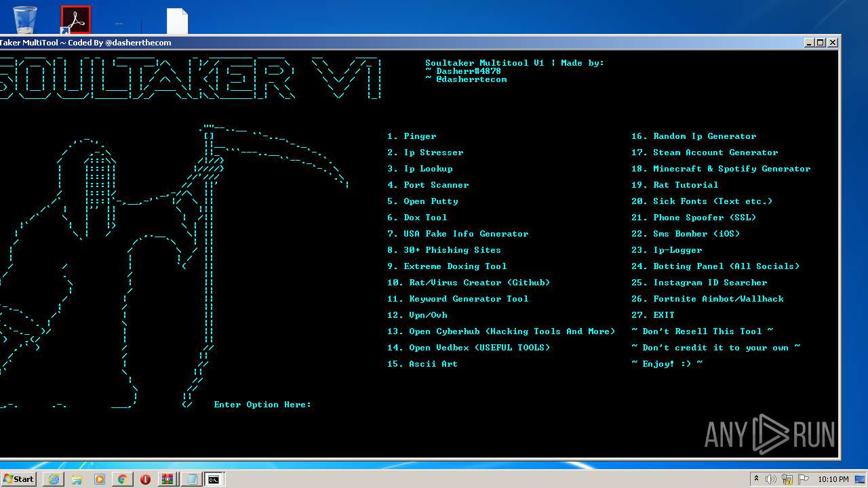868x488 pixels.
Task: Open Windows Media Player taskbar icon
Action: pyautogui.click(x=100, y=479)
